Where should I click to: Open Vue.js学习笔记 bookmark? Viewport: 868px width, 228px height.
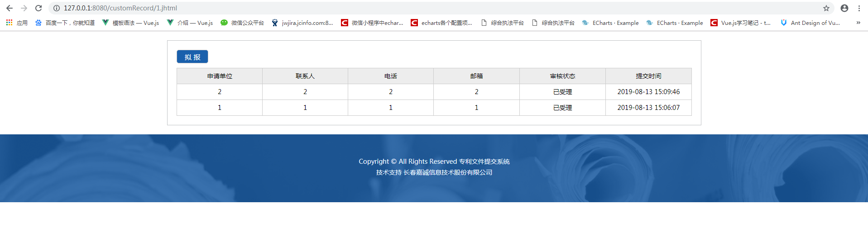point(741,23)
